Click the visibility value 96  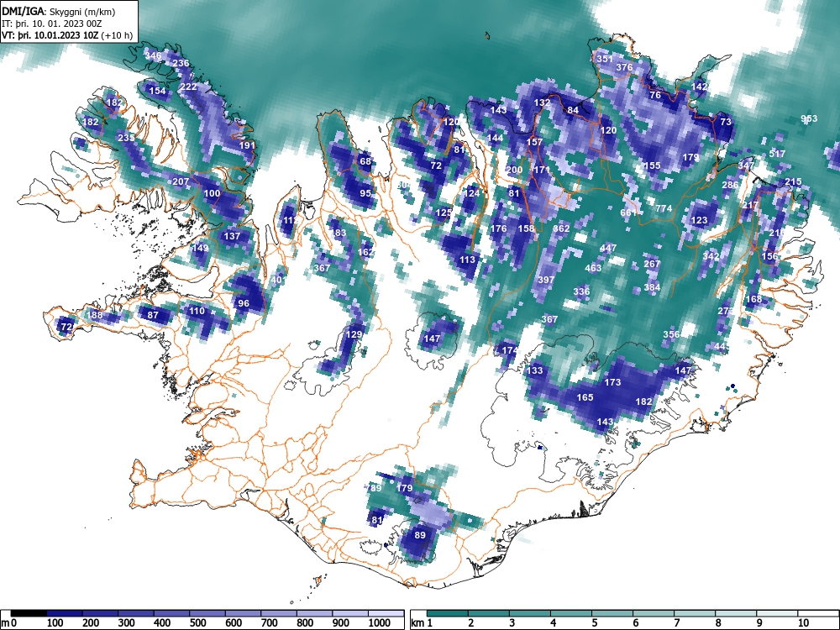tap(244, 303)
